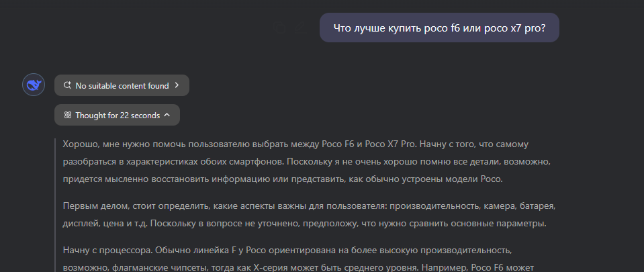This screenshot has width=644, height=272.
Task: Click line starting "разобраться в характеристиках обоих смартфонов"
Action: point(306,162)
